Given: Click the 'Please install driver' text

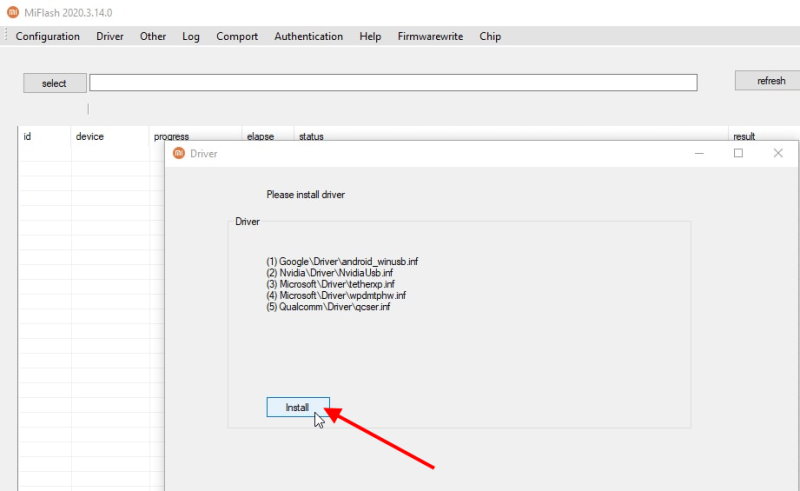Looking at the screenshot, I should [x=306, y=194].
